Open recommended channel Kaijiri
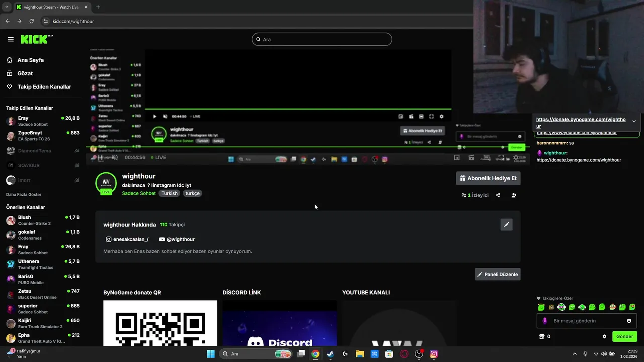Screen dimensions: 644x362 [x=43, y=323]
